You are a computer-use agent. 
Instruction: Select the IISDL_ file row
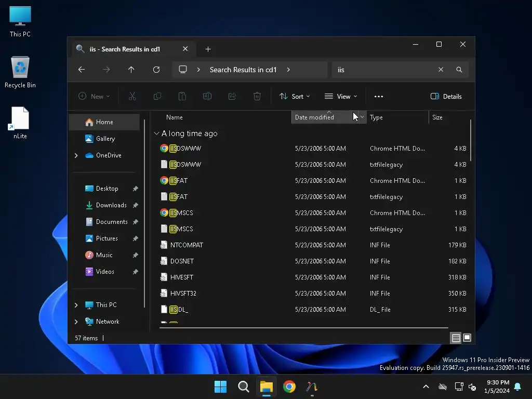pyautogui.click(x=313, y=310)
